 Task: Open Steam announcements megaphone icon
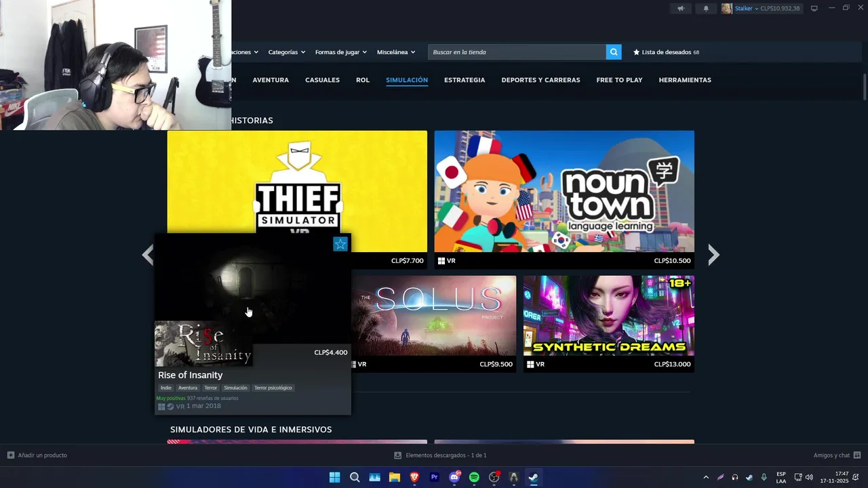click(x=681, y=9)
